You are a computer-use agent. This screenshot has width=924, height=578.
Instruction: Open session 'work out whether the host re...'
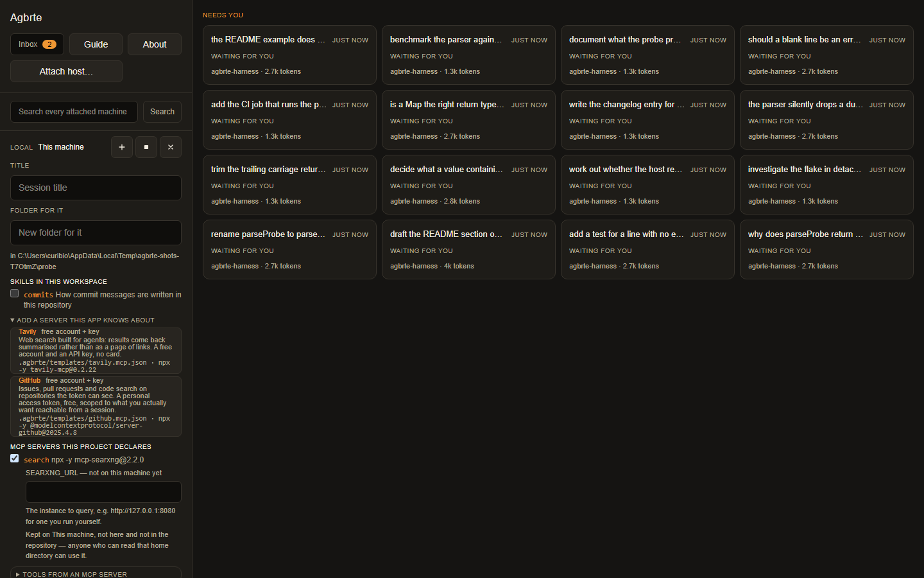tap(647, 185)
